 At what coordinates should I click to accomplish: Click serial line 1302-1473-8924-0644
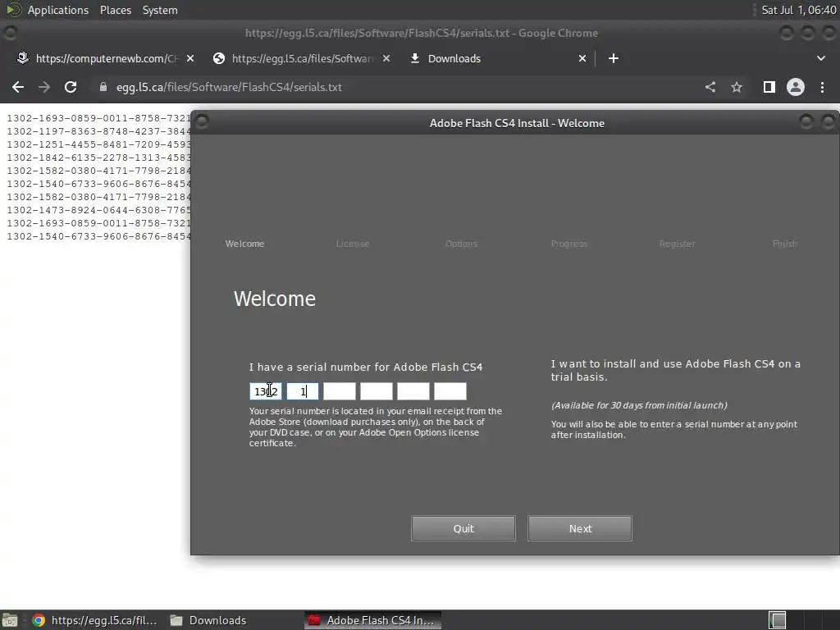pyautogui.click(x=98, y=210)
